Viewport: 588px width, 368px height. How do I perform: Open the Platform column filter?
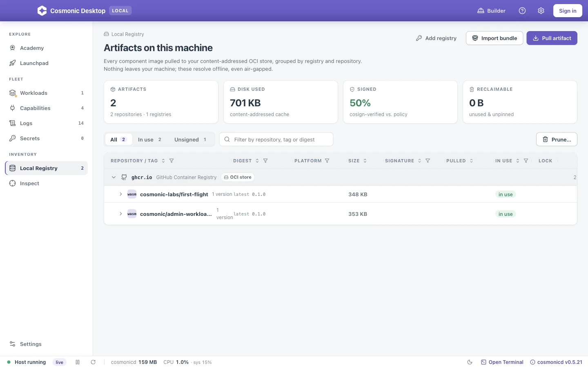point(327,161)
